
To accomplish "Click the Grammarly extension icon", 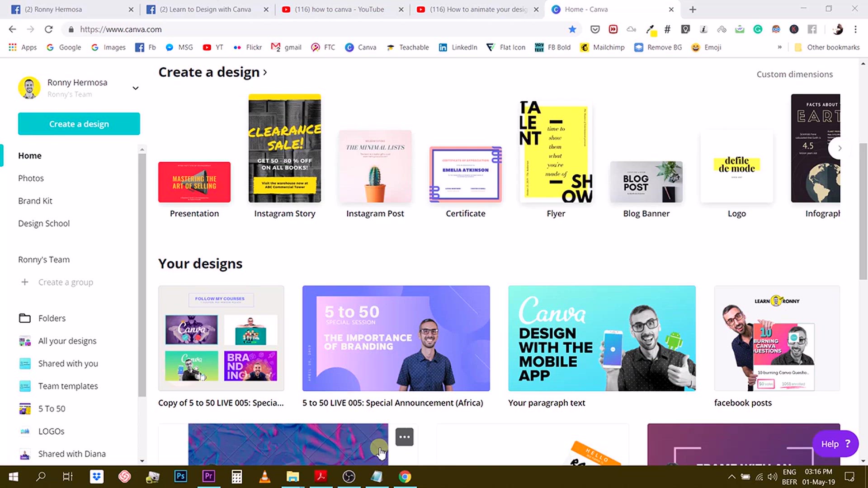I will coord(758,29).
